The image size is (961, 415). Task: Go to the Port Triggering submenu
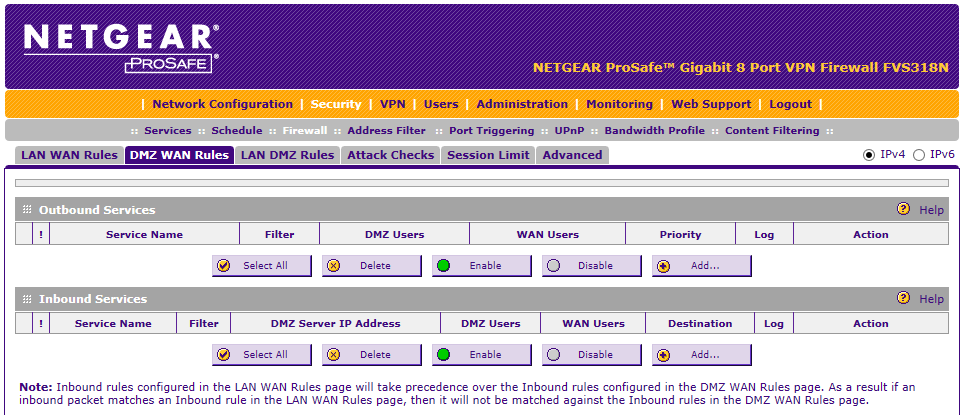[x=492, y=131]
